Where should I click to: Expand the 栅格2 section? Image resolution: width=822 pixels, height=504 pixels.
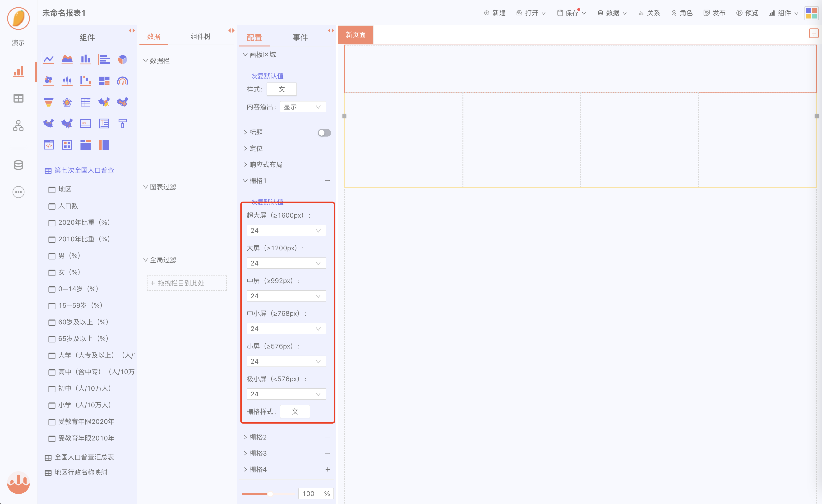click(x=255, y=437)
